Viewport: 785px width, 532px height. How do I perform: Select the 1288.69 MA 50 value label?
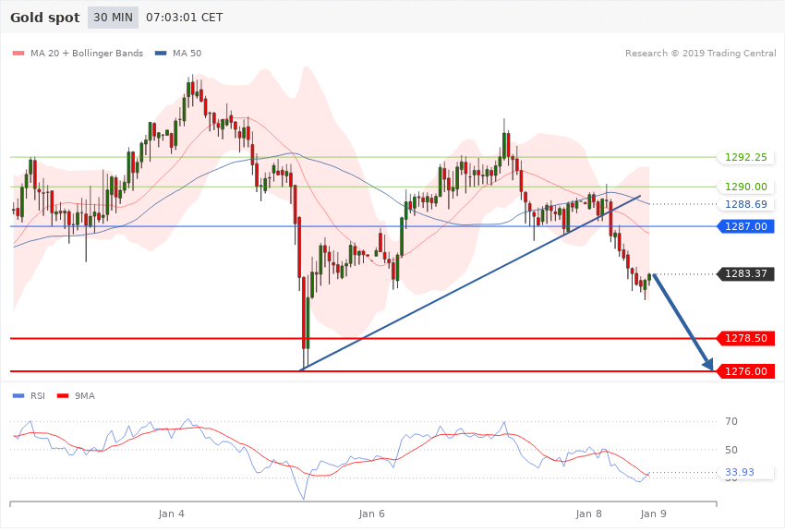[746, 204]
